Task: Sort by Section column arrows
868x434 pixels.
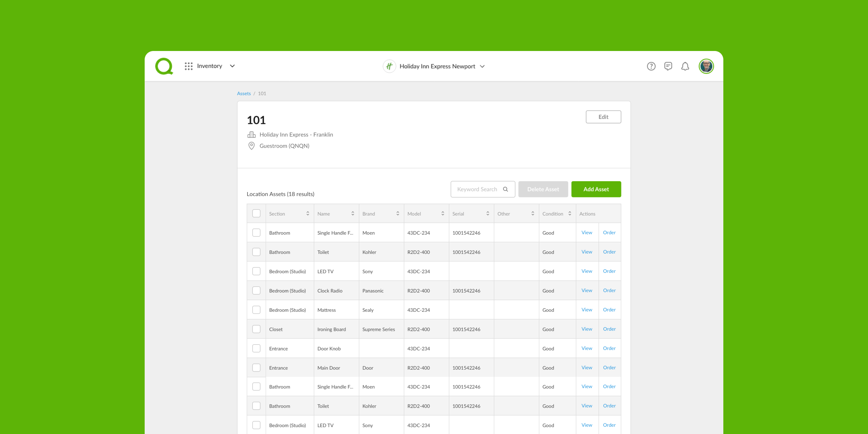Action: (308, 214)
